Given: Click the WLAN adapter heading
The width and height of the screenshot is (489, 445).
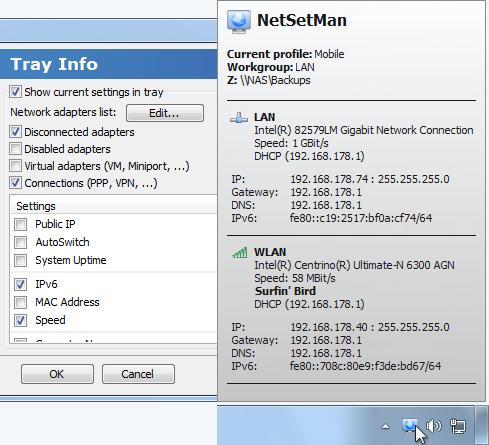Looking at the screenshot, I should click(270, 252).
